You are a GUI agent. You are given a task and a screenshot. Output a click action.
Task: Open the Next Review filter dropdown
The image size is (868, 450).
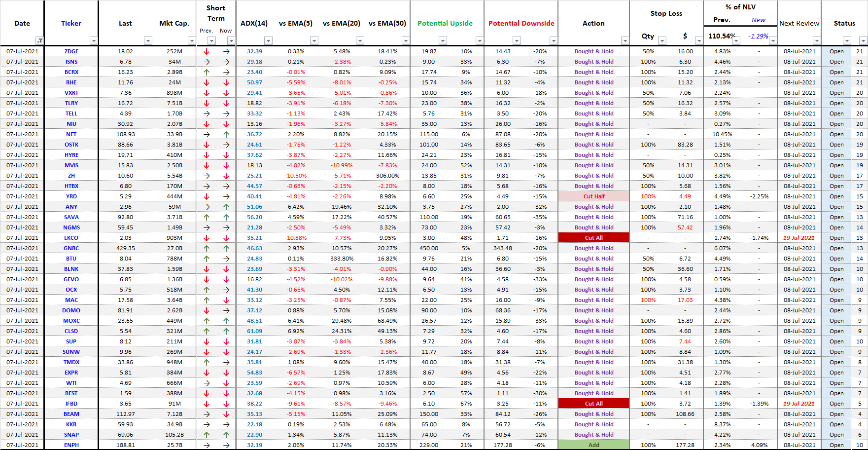pyautogui.click(x=817, y=40)
